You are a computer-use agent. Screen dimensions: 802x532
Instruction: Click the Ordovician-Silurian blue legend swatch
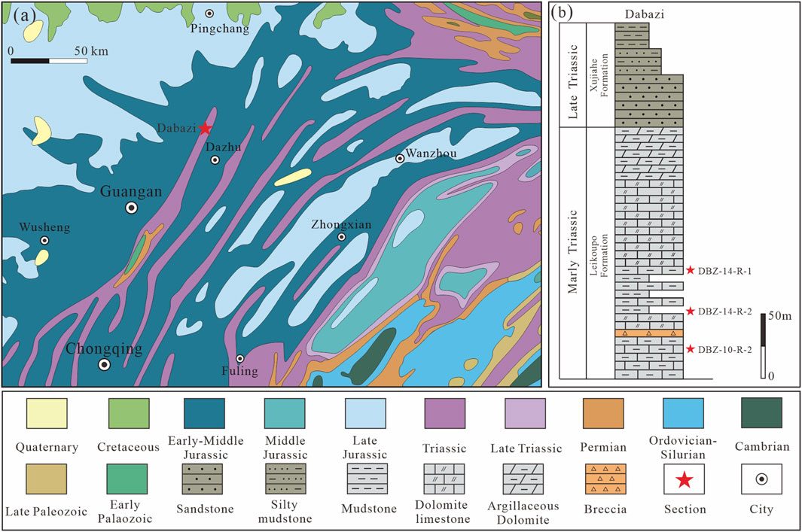[x=684, y=416]
